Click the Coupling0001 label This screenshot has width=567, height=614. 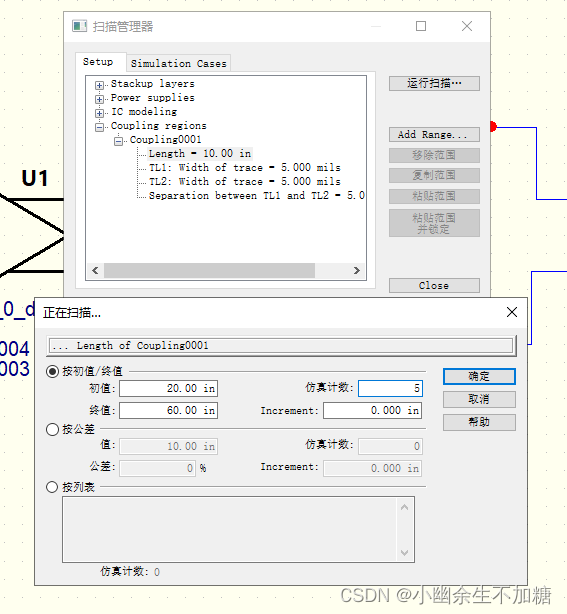click(165, 140)
